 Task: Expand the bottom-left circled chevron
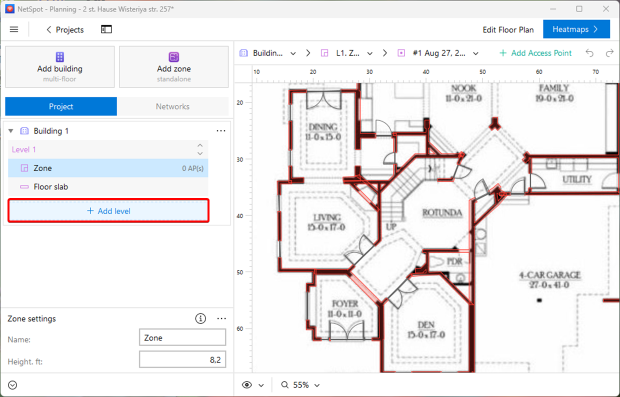coord(12,385)
